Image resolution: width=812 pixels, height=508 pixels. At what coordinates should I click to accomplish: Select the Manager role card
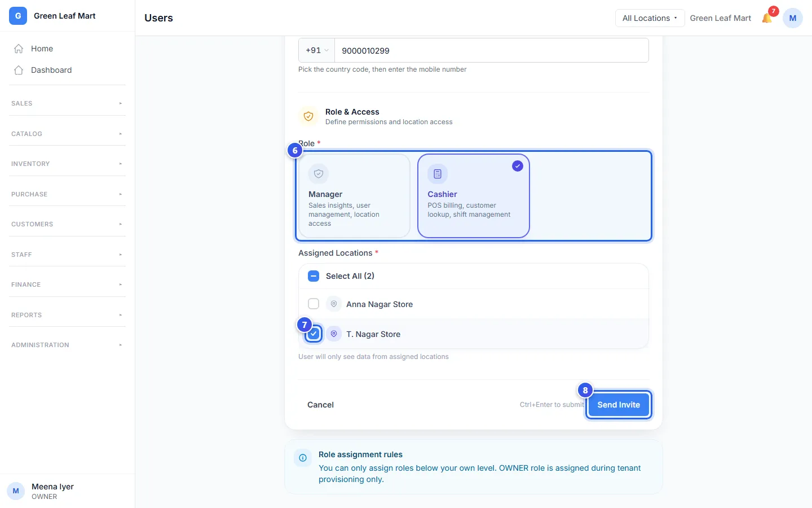click(354, 196)
